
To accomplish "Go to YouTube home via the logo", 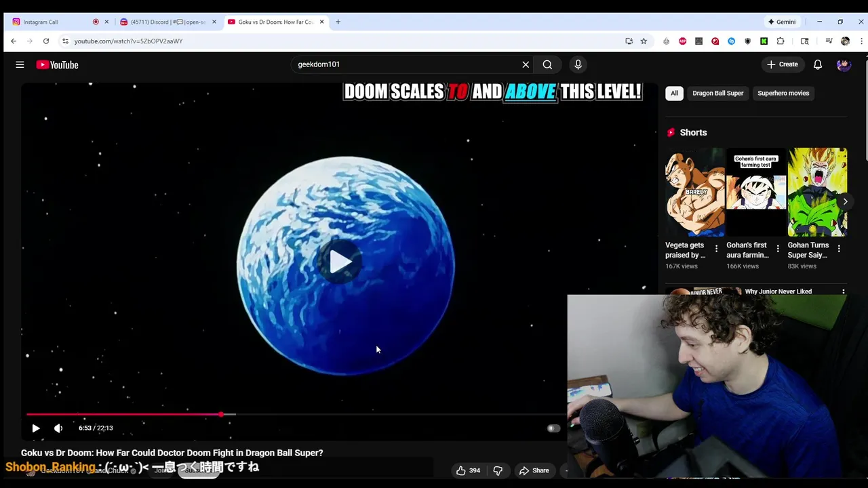I will click(58, 64).
